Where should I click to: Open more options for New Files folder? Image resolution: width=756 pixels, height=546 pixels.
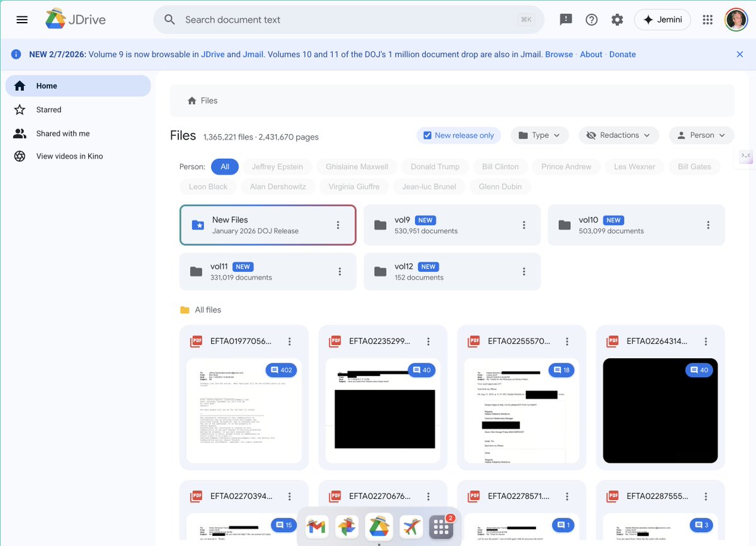pos(338,225)
